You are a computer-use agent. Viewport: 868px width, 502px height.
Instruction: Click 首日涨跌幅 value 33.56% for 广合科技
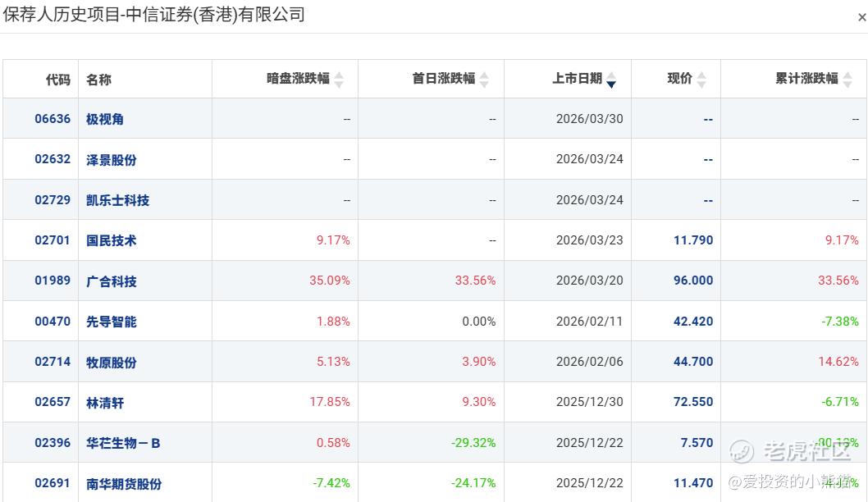pos(476,281)
